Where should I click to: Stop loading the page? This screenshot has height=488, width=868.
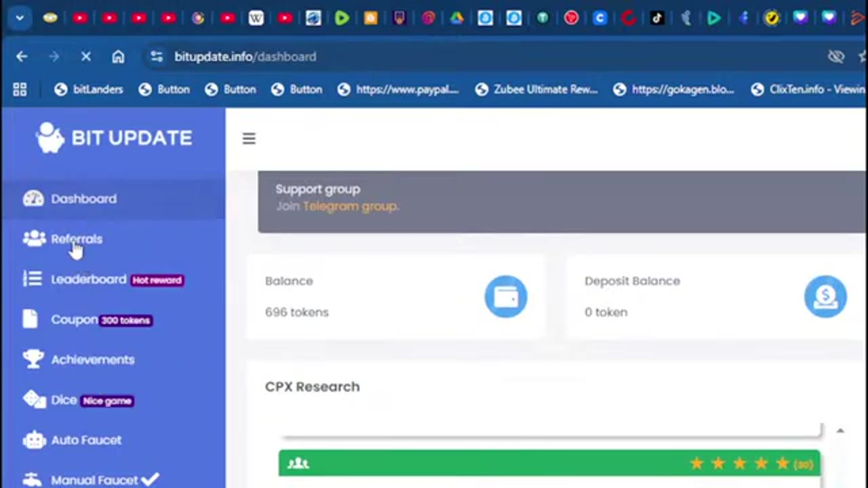86,57
